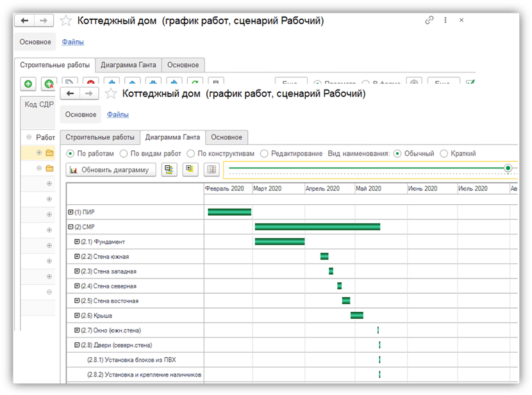532x395 pixels.
Task: Open the three-dot more menu in title bar
Action: pyautogui.click(x=445, y=20)
